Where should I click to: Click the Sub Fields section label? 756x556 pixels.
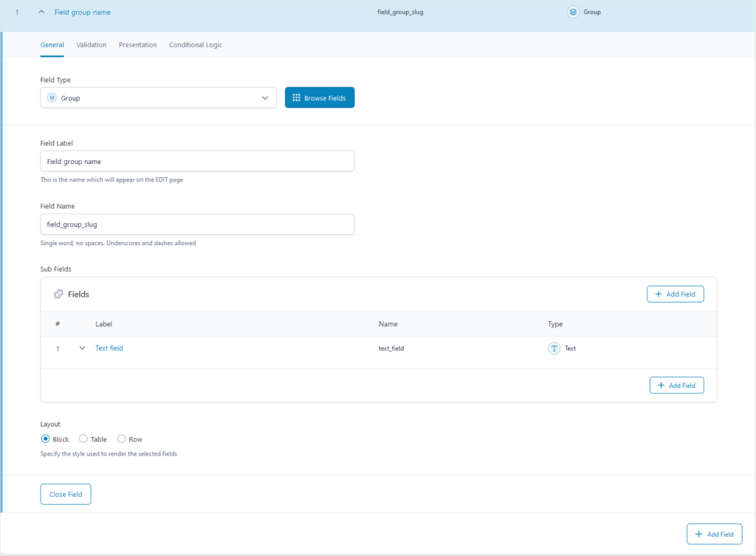(56, 269)
